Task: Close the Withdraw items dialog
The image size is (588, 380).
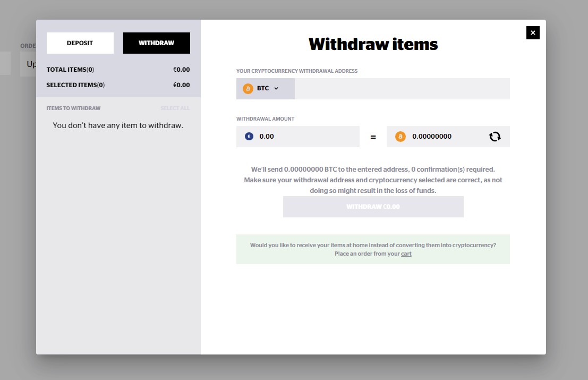Action: point(533,33)
